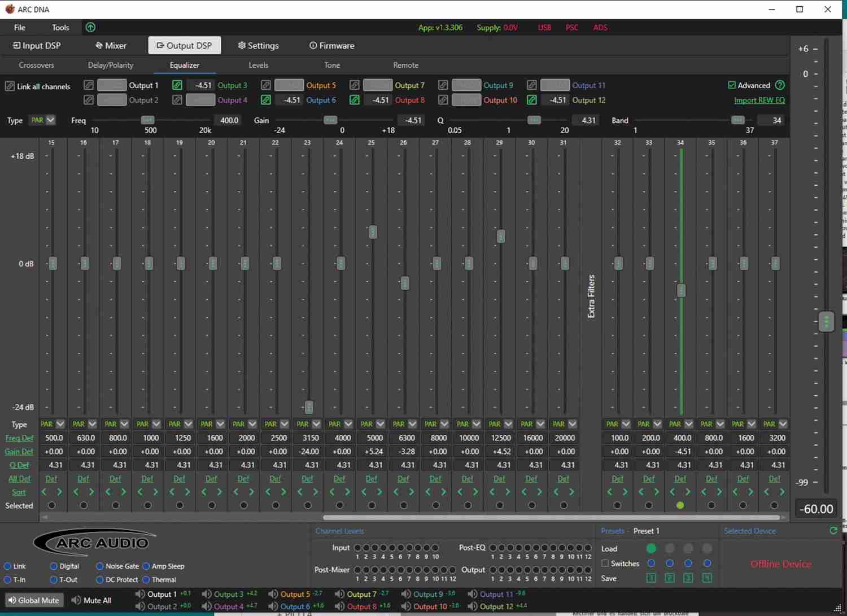Load preset slot 1 green button
The height and width of the screenshot is (616, 847).
[x=651, y=548]
